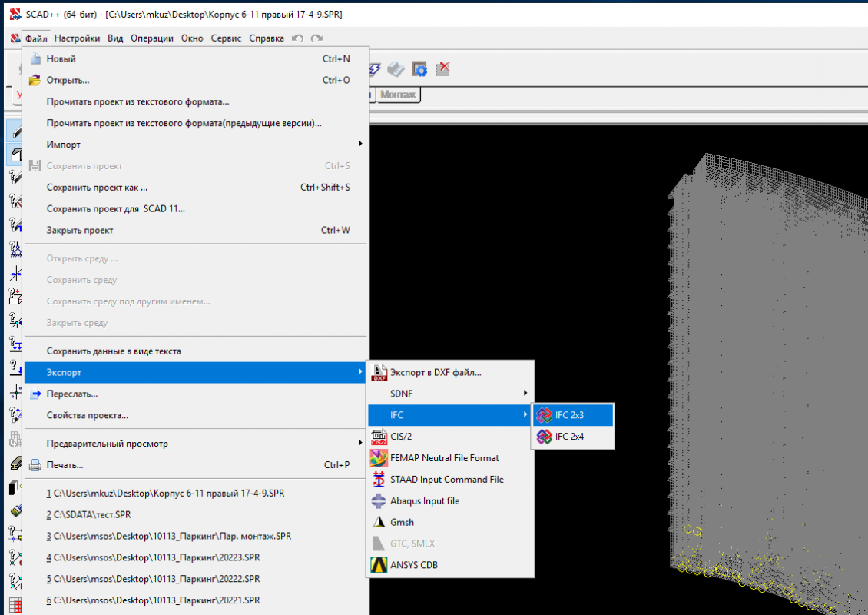Viewport: 868px width, 615px height.
Task: Run calculation with the lightning bolt toolbar icon
Action: tap(374, 68)
